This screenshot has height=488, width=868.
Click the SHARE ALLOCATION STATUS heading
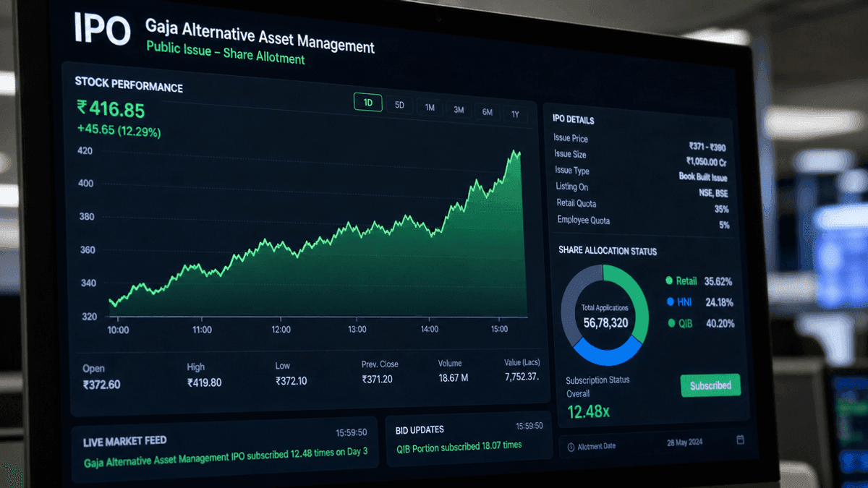[608, 252]
